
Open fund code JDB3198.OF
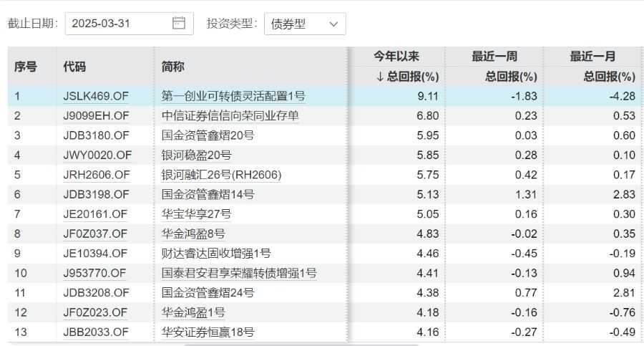coord(96,195)
